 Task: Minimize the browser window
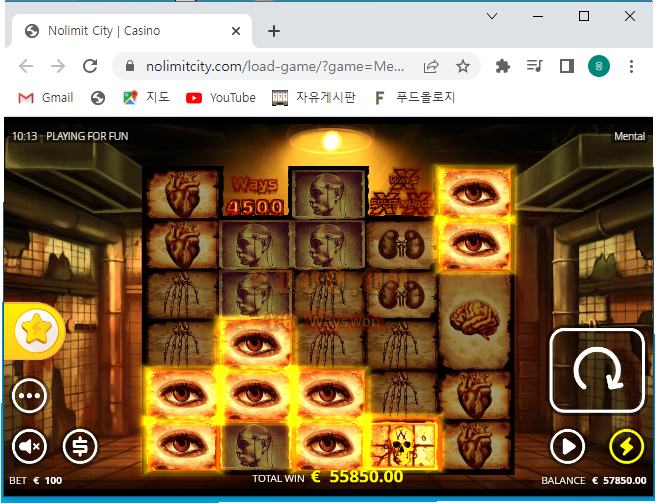pyautogui.click(x=538, y=16)
